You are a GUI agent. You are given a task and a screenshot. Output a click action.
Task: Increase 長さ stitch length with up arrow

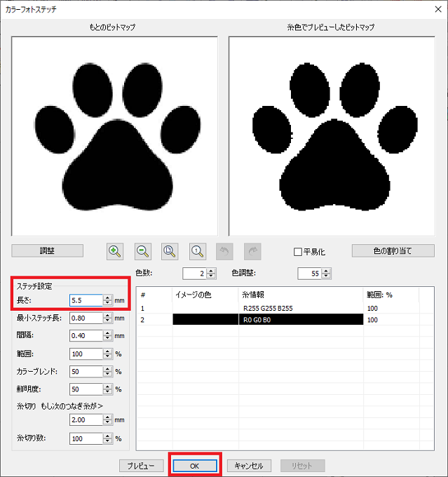(107, 298)
